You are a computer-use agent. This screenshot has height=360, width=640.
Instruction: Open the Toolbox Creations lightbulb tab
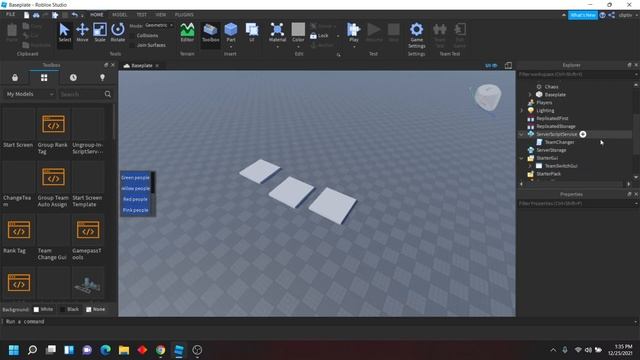102,78
